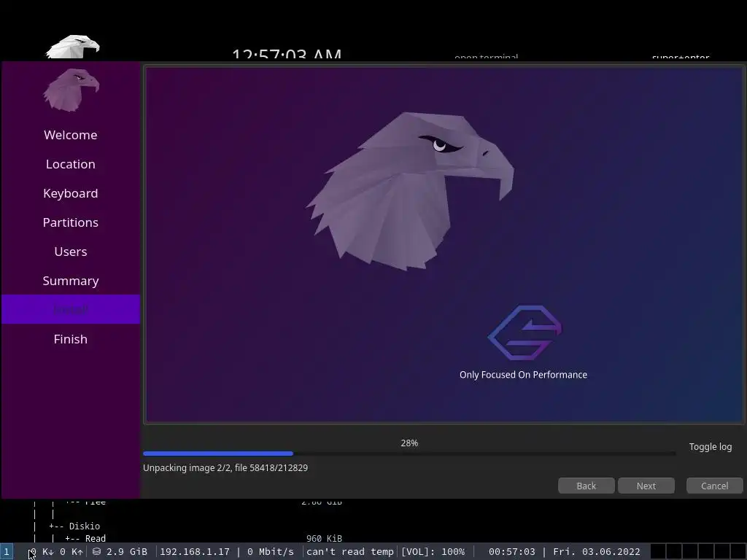The height and width of the screenshot is (560, 747).
Task: Click the installation progress bar
Action: 409,454
